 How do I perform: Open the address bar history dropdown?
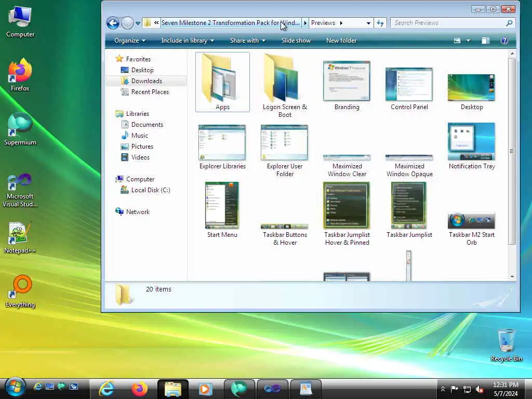pyautogui.click(x=368, y=23)
